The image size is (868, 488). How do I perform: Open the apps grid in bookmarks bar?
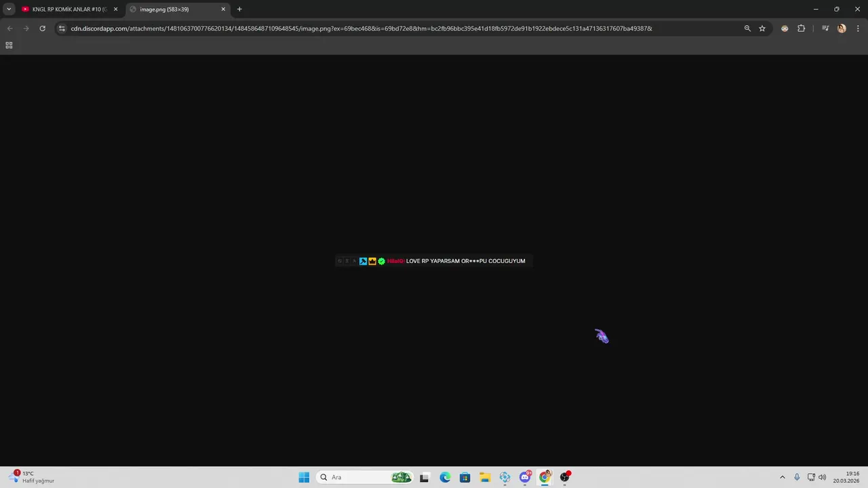[x=9, y=45]
